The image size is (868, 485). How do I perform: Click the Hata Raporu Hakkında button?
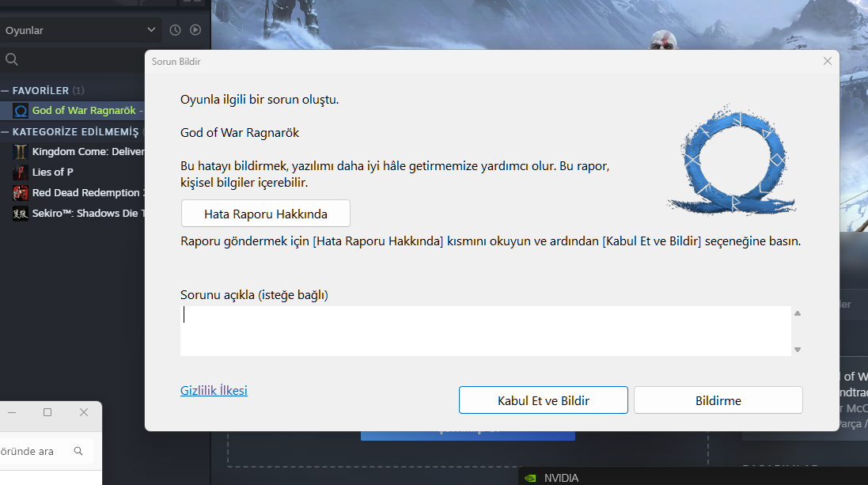(x=266, y=214)
